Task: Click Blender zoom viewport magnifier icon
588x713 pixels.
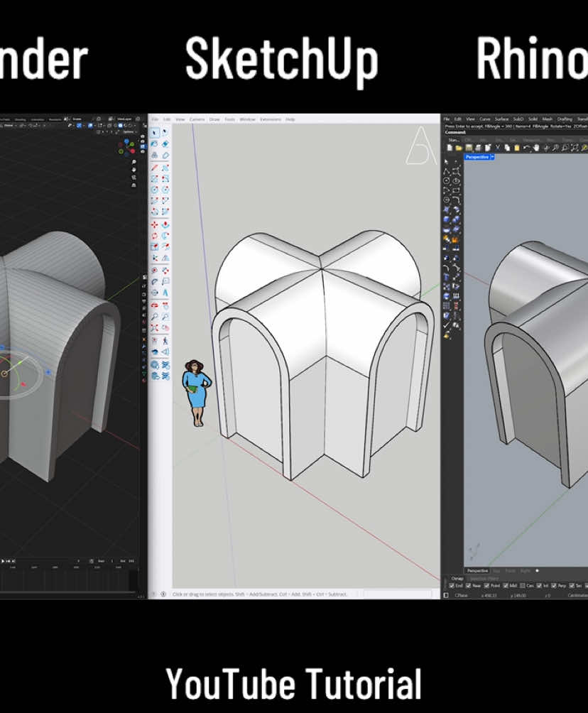Action: [134, 162]
